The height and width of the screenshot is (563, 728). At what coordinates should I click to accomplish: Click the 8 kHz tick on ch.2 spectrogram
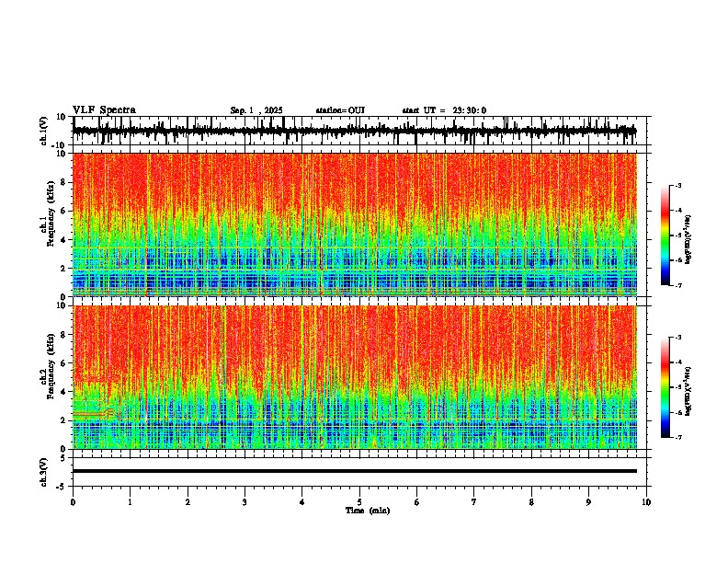(63, 335)
